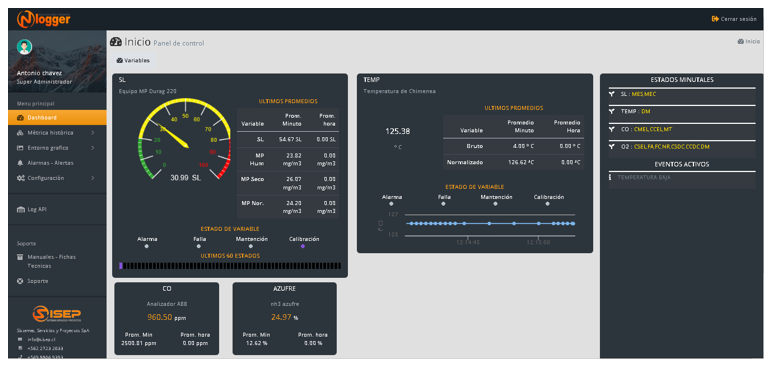Click the Soporte lifebuoy icon

click(20, 281)
